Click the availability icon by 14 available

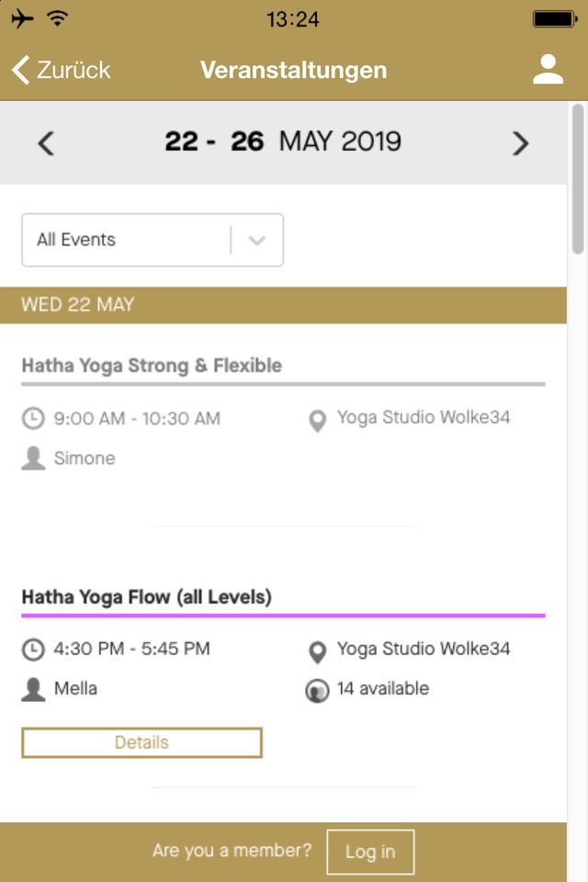(x=317, y=691)
